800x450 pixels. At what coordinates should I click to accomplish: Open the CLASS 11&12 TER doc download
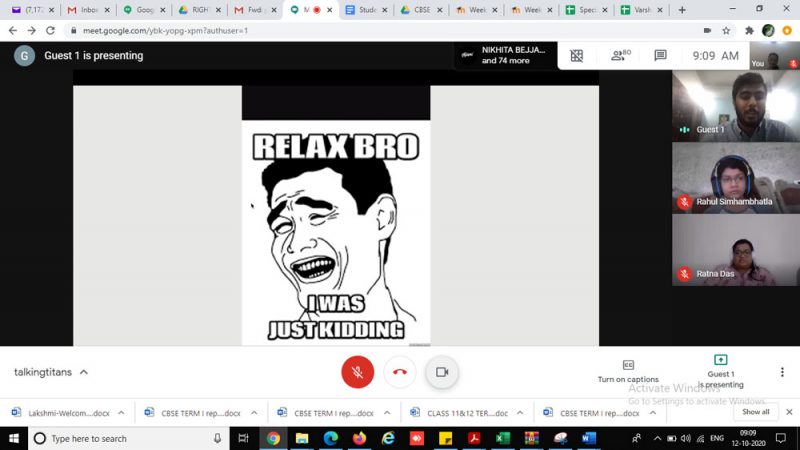(459, 413)
